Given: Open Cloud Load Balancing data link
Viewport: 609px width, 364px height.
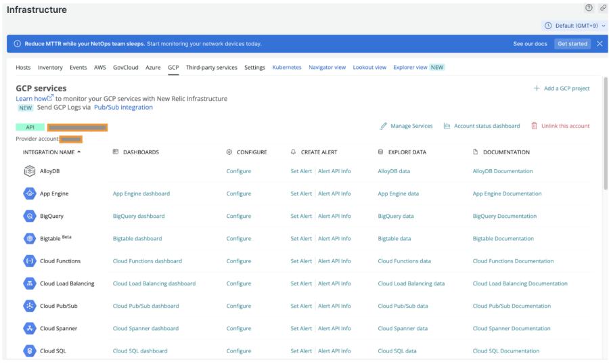Looking at the screenshot, I should [411, 283].
